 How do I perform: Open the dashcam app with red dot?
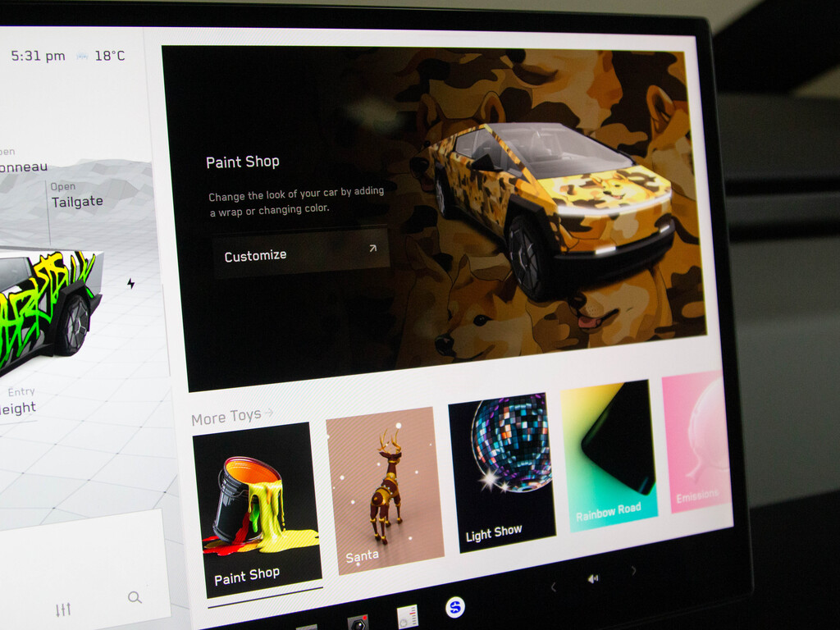[x=358, y=623]
